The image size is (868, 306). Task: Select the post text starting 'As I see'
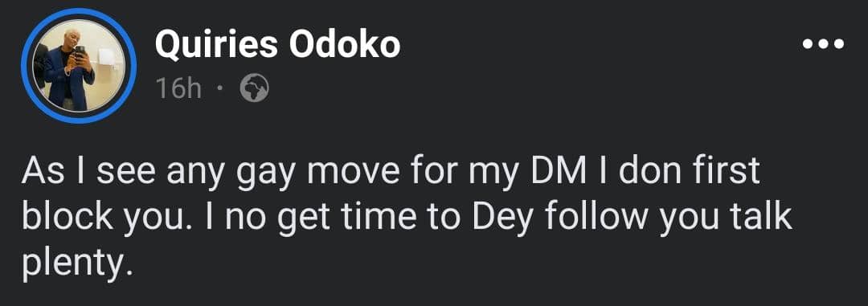coord(407,218)
